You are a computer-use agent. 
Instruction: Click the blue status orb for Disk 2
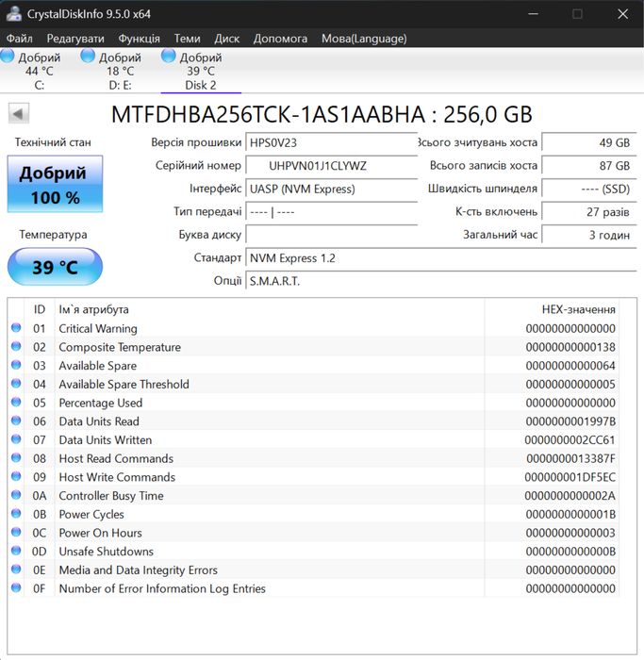pos(169,56)
